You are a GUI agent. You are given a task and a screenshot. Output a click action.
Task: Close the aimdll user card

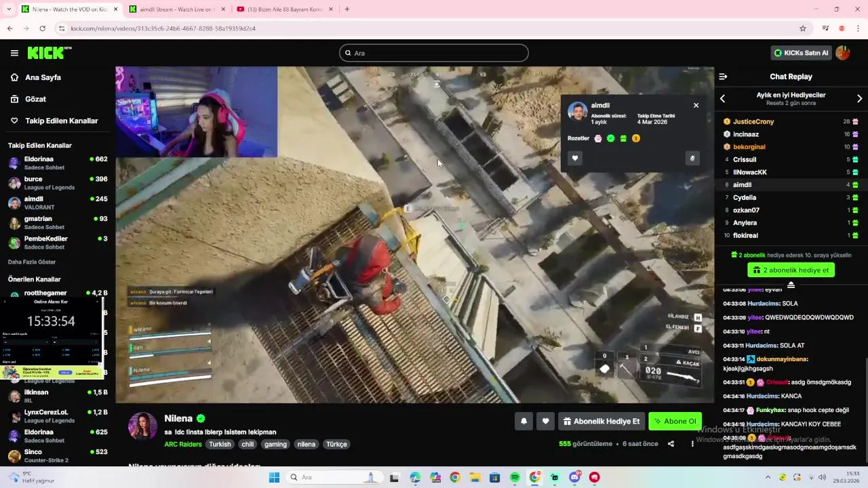pos(696,105)
